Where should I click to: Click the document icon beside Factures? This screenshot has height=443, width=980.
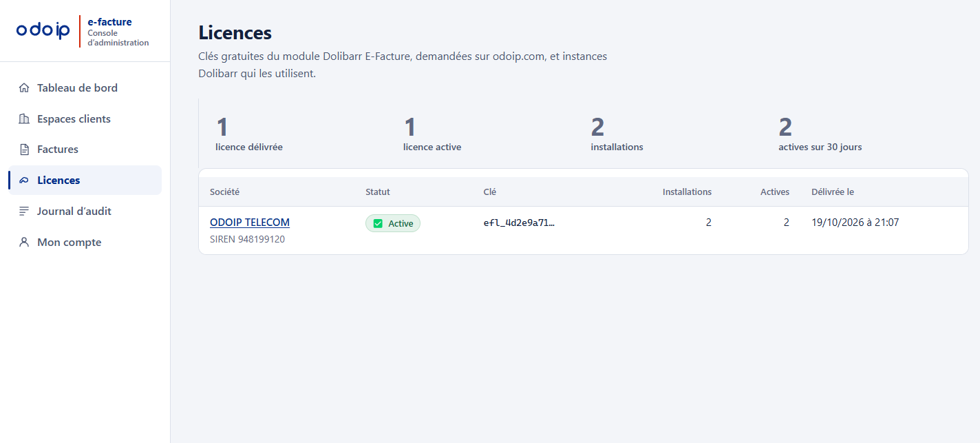point(24,150)
